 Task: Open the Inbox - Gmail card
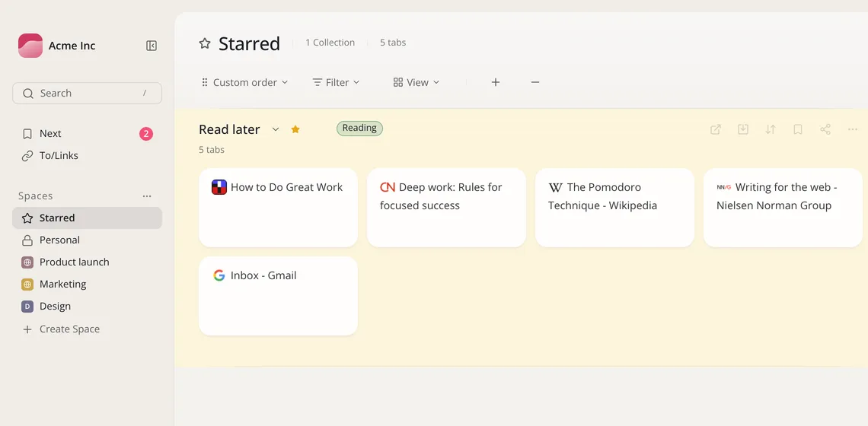click(x=278, y=296)
